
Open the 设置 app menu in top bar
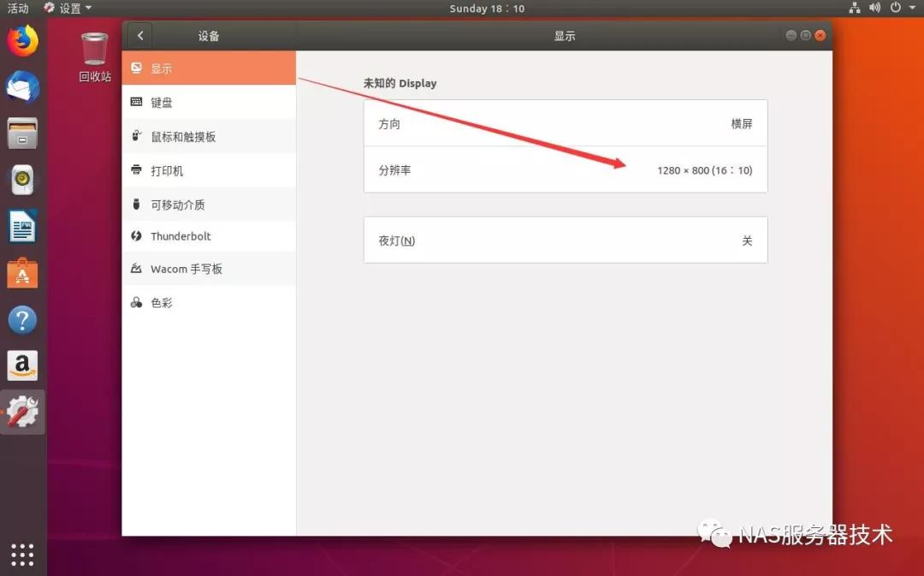pyautogui.click(x=68, y=9)
